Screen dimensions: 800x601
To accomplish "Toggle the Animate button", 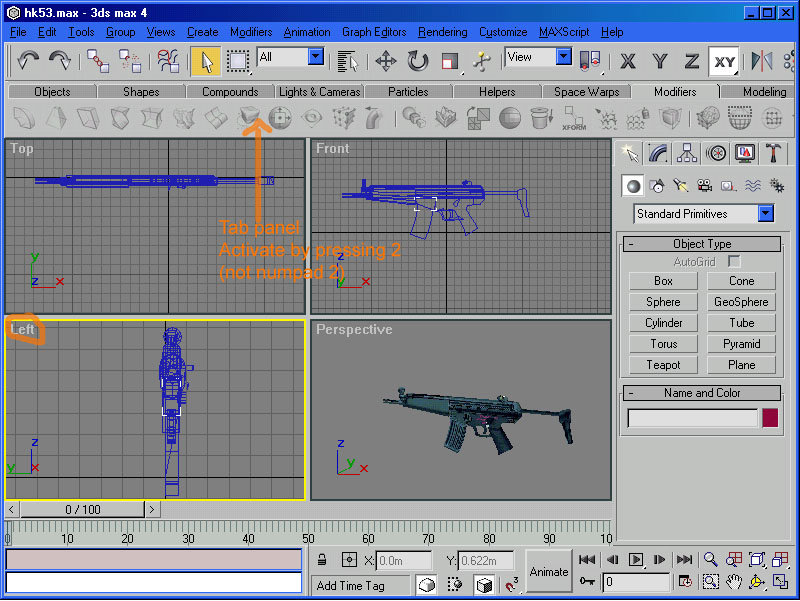I will coord(549,571).
